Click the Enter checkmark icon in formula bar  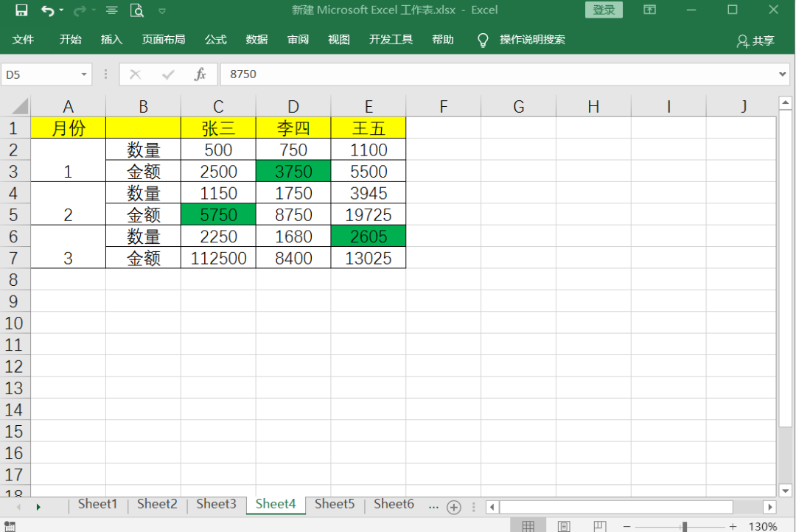pyautogui.click(x=168, y=74)
